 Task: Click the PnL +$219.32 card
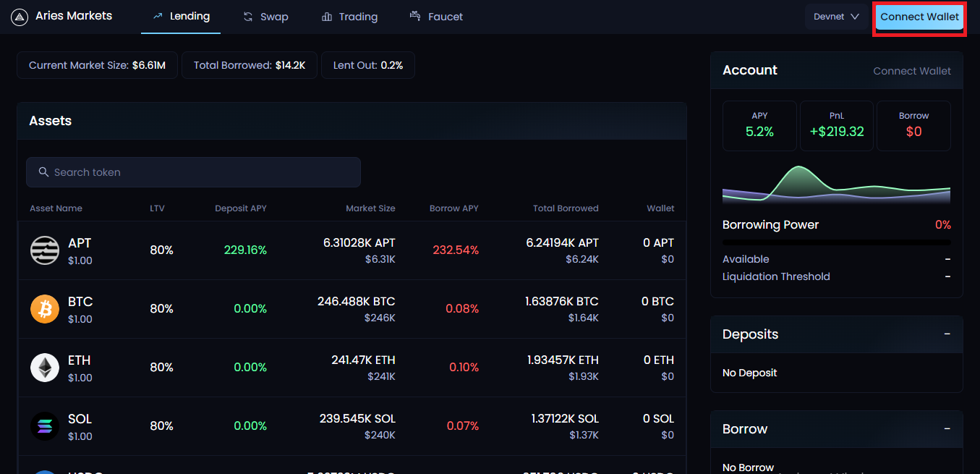coord(837,126)
